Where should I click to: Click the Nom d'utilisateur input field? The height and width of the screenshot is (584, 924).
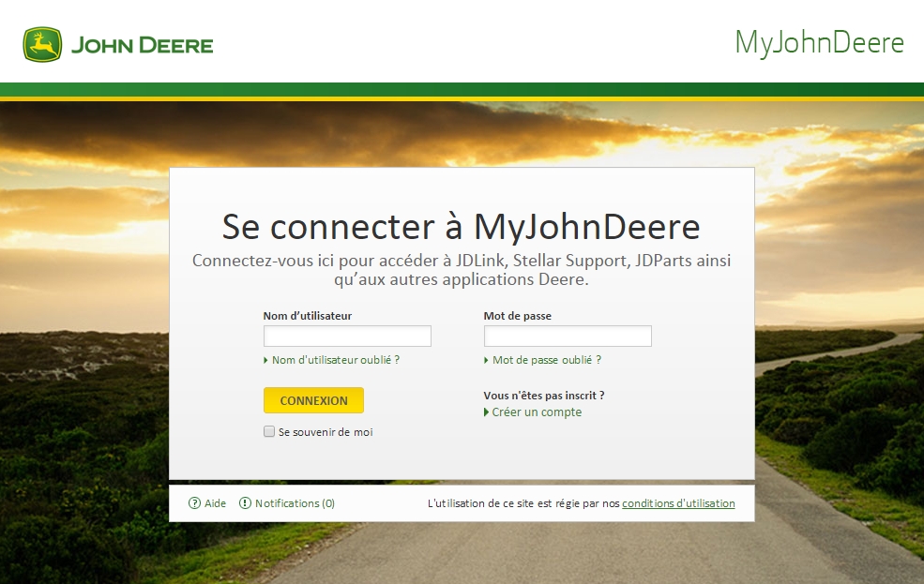(x=347, y=336)
